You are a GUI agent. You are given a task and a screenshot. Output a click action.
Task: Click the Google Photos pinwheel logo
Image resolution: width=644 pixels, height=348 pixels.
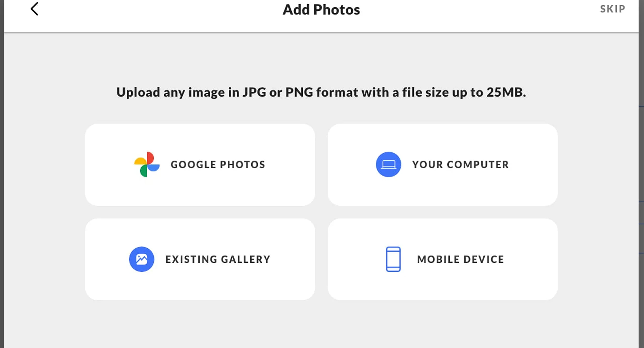147,164
